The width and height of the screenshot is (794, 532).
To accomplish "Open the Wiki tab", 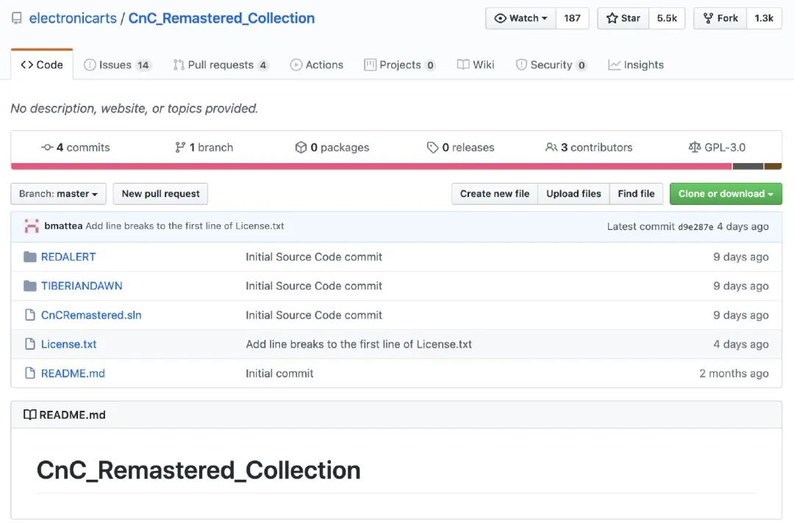I will pos(476,65).
